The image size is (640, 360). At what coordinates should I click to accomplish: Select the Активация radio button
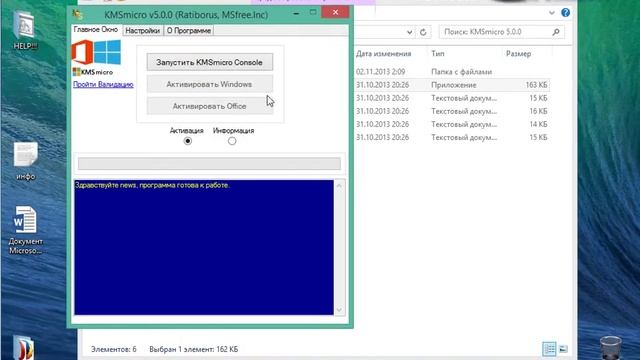187,141
